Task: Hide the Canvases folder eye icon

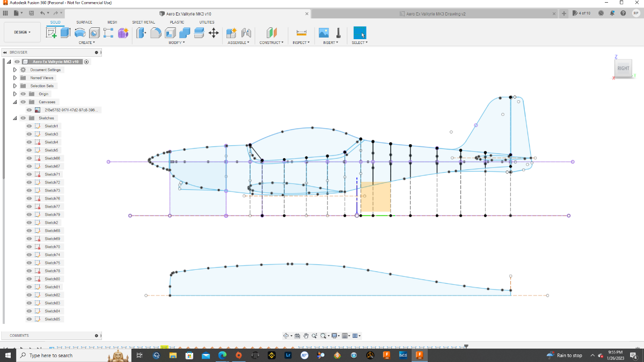Action: coord(23,102)
